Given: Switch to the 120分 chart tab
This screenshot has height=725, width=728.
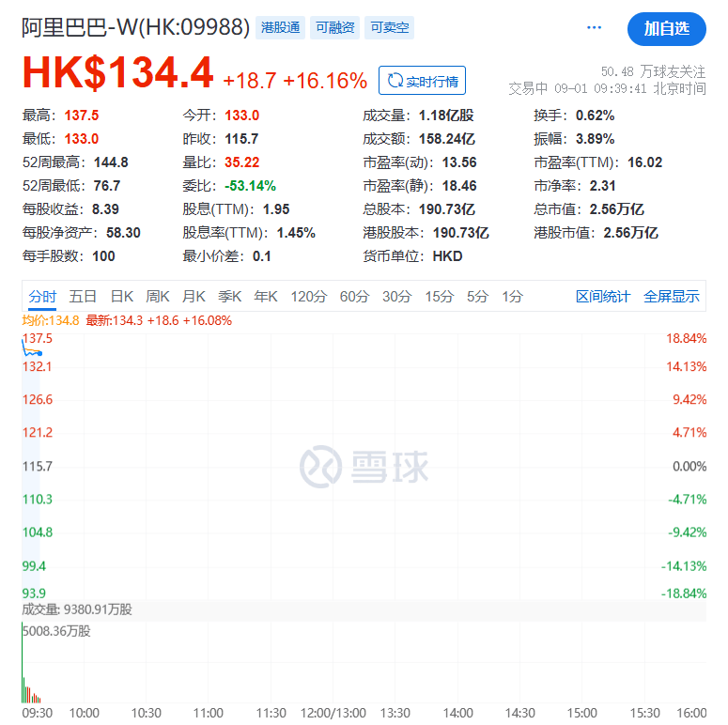Looking at the screenshot, I should pos(309,296).
